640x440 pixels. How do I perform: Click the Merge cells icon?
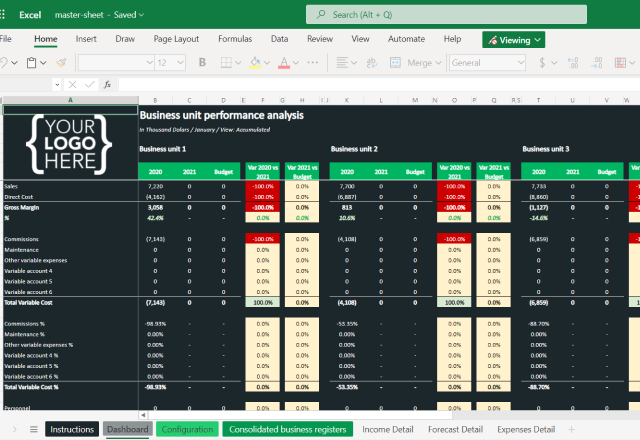[x=395, y=62]
